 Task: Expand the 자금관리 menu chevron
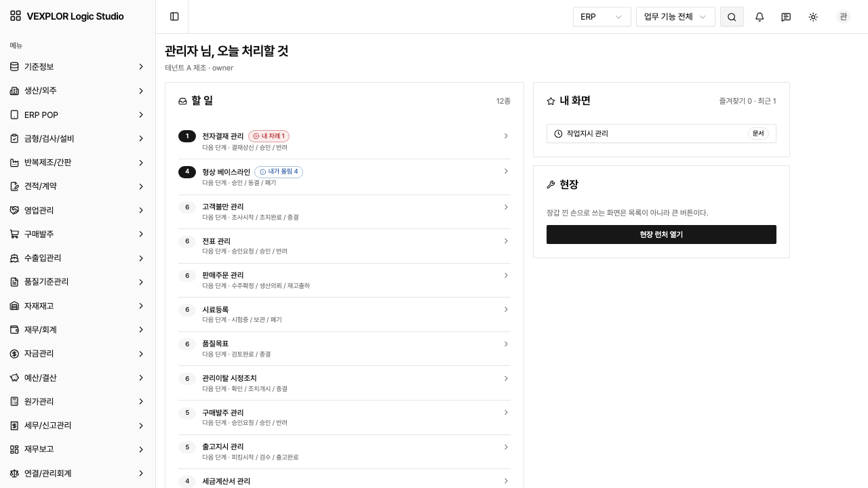[141, 354]
